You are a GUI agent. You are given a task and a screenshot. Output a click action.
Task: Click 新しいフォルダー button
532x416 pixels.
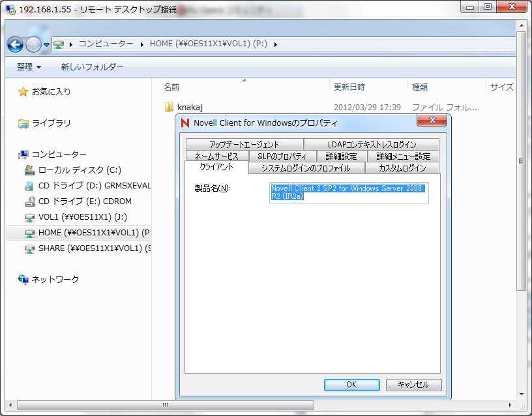click(92, 67)
